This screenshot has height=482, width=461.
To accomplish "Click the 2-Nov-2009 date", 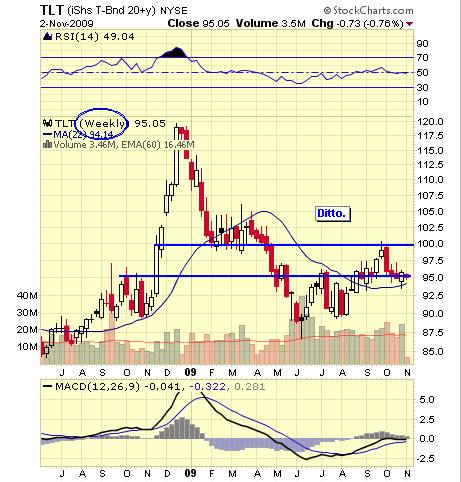I will [67, 24].
